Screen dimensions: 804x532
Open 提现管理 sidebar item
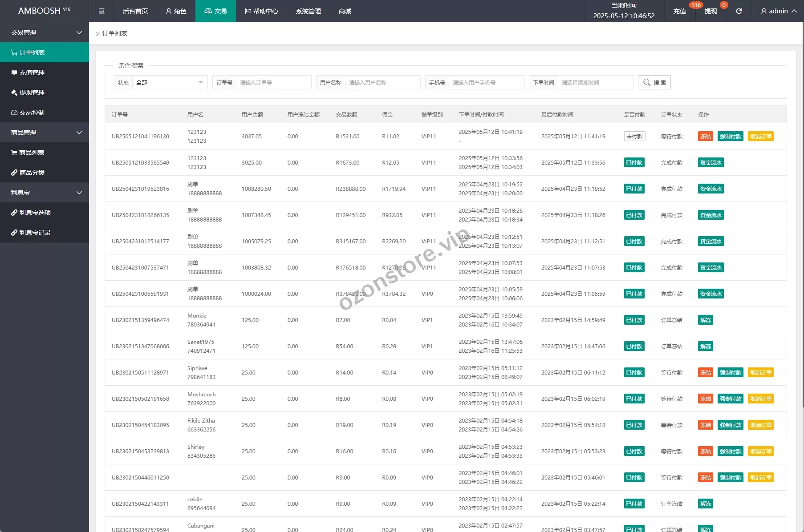coord(45,93)
